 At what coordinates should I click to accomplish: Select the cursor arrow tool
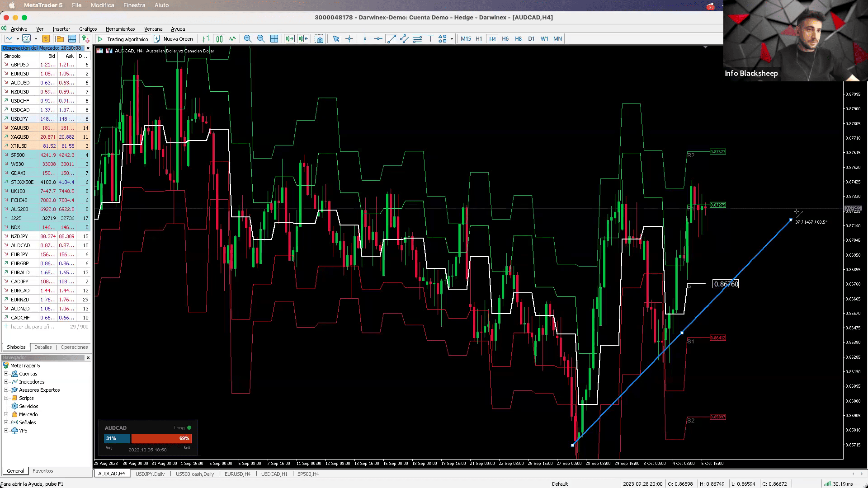point(336,39)
